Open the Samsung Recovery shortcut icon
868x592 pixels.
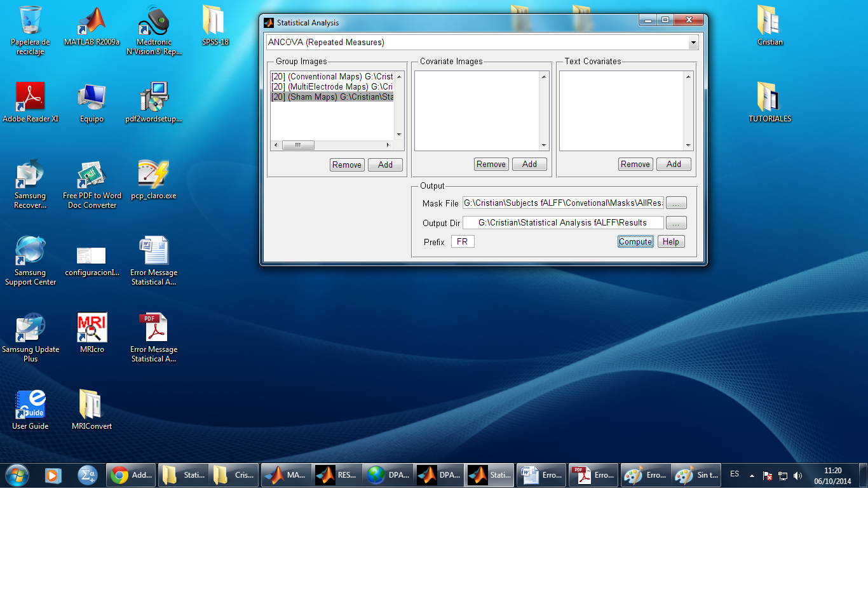[x=30, y=184]
